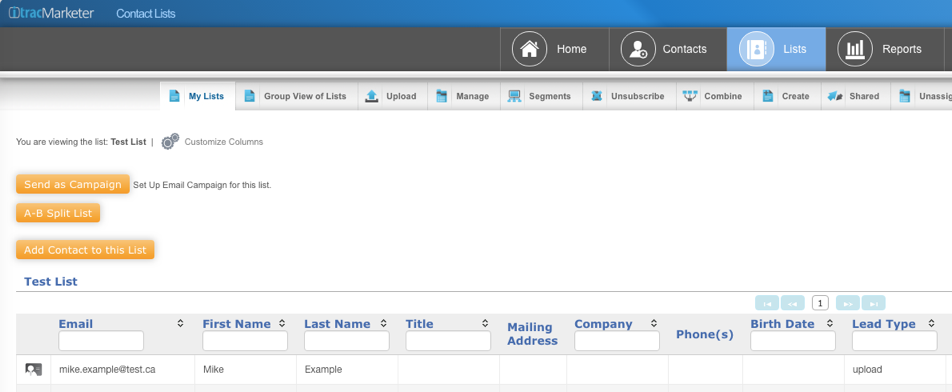Open the Home navigation item

(x=554, y=49)
